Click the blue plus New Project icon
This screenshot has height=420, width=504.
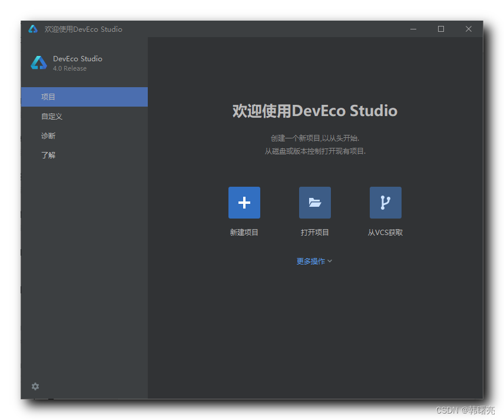(x=244, y=203)
